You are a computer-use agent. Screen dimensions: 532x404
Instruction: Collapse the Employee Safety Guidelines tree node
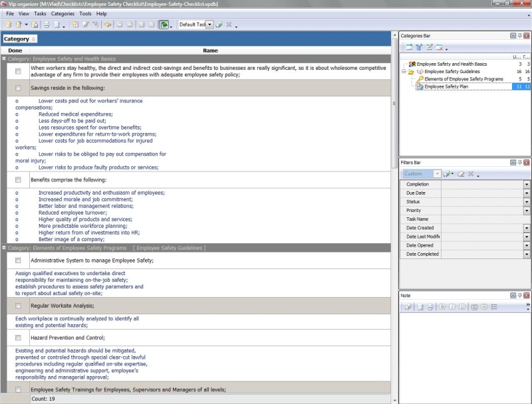[x=404, y=72]
